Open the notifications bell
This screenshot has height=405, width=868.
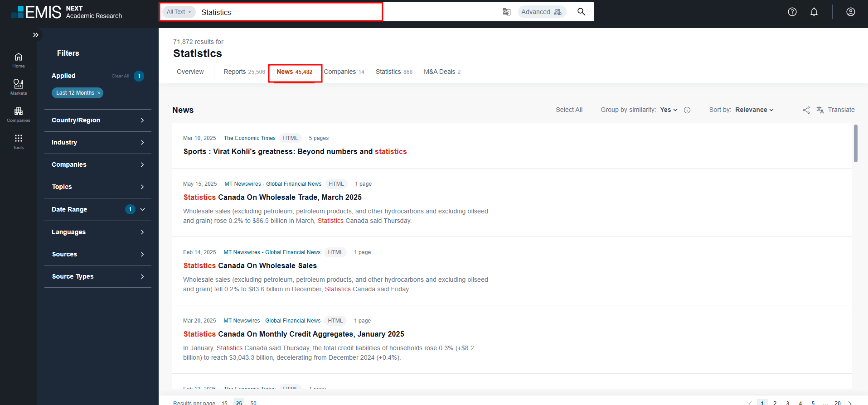click(x=814, y=12)
